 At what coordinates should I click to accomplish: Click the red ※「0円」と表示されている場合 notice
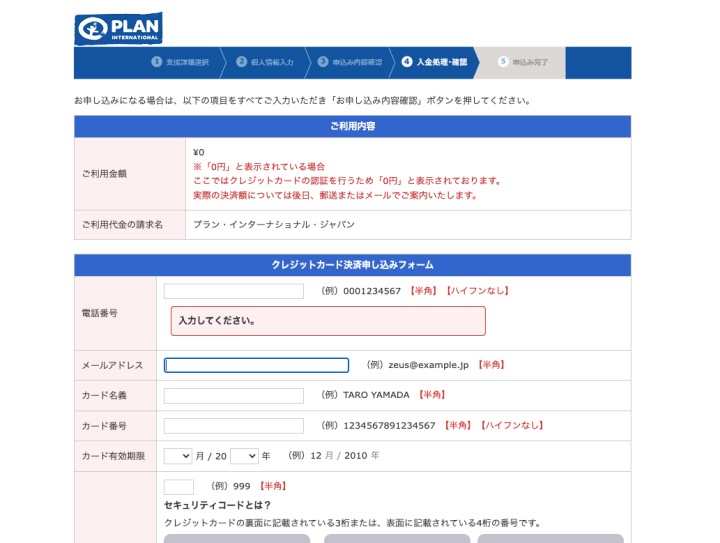point(259,167)
